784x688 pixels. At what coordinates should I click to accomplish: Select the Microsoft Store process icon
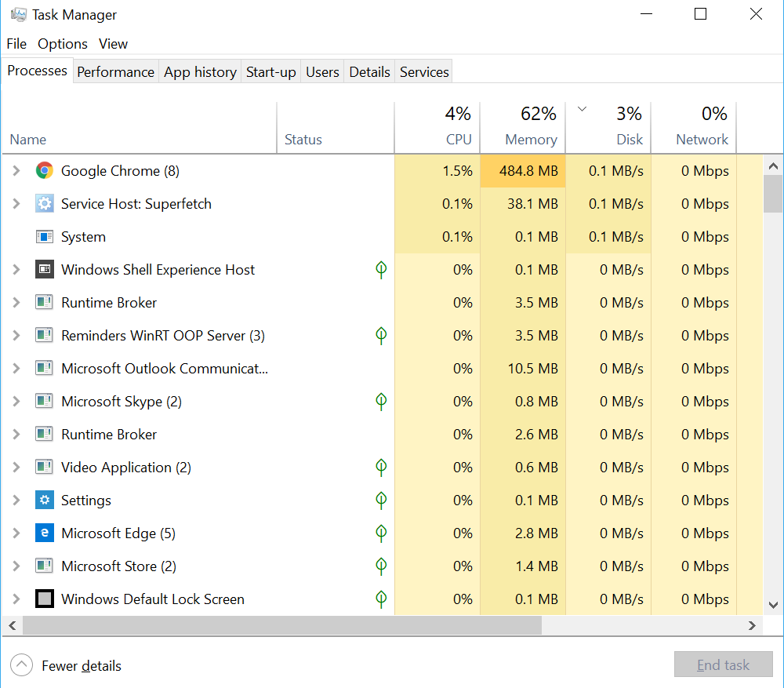tap(44, 566)
